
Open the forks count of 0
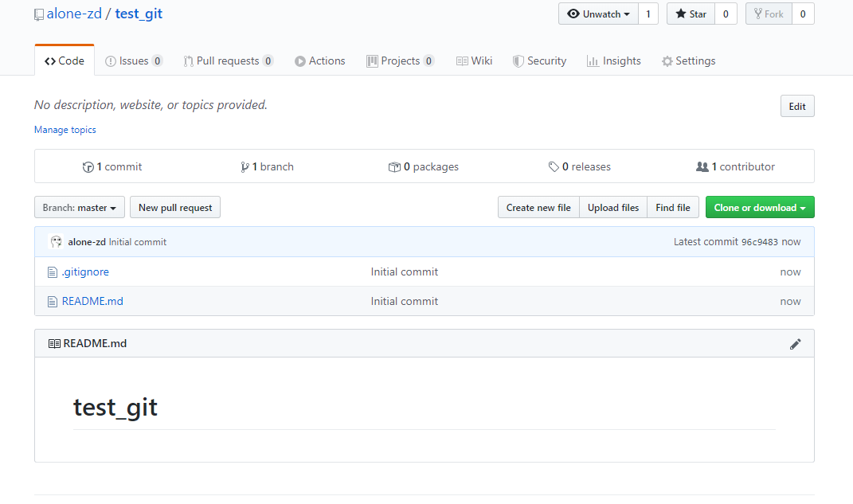coord(803,14)
